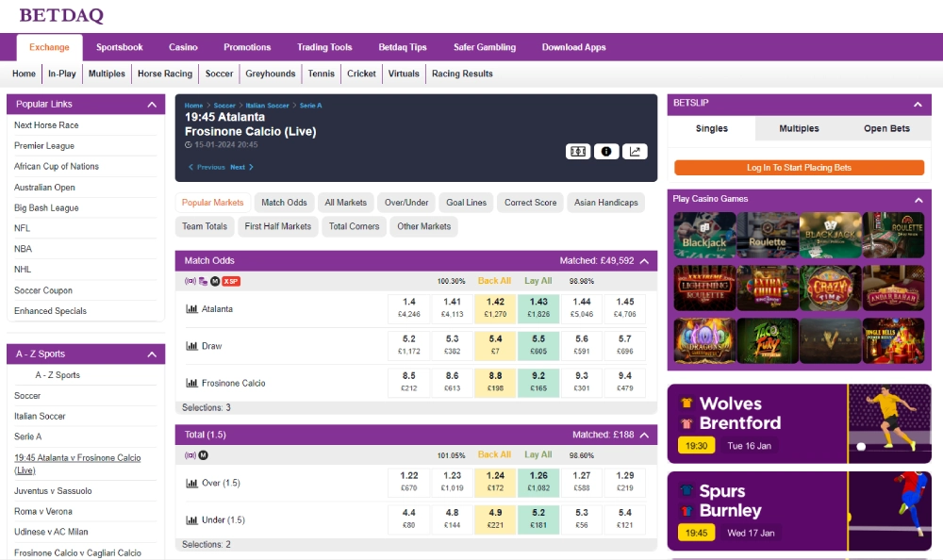Viewport: 943px width, 560px height.
Task: Click the M icon in the Total (1.5) market
Action: [x=203, y=454]
